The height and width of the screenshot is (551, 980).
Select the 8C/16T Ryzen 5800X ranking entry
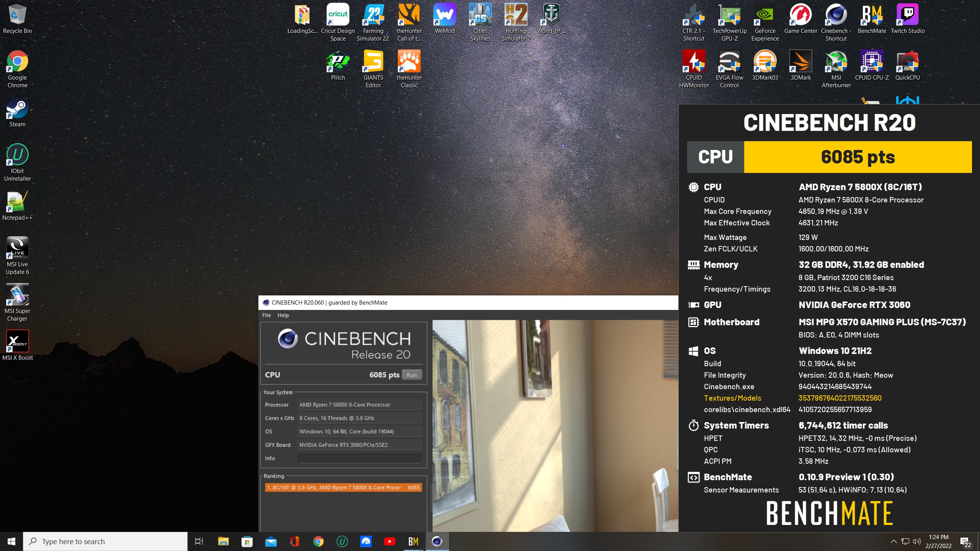343,487
